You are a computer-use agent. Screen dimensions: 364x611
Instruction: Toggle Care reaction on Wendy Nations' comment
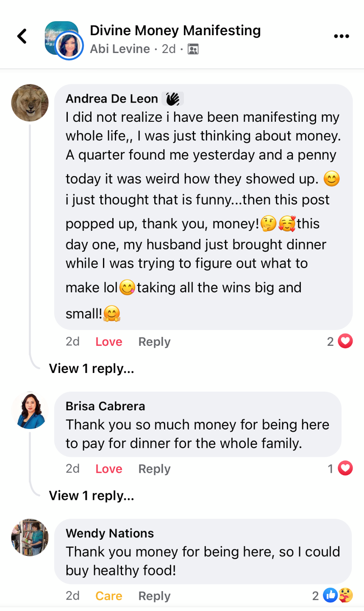point(109,596)
